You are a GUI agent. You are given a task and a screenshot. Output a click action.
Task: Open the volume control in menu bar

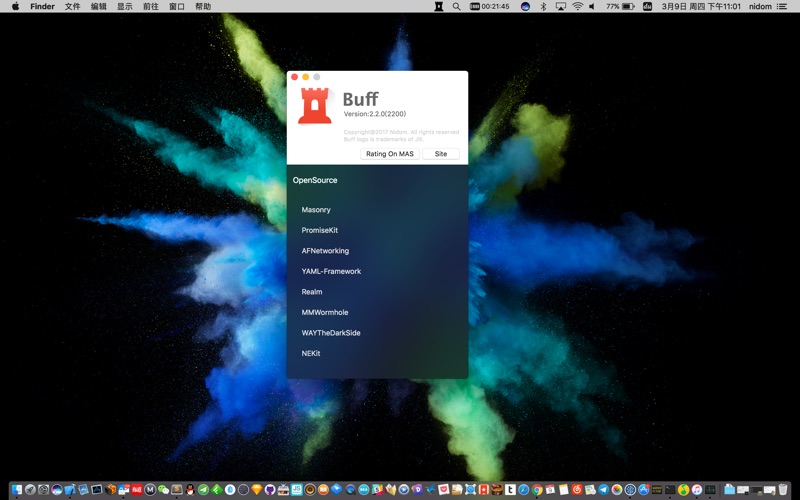coord(592,6)
